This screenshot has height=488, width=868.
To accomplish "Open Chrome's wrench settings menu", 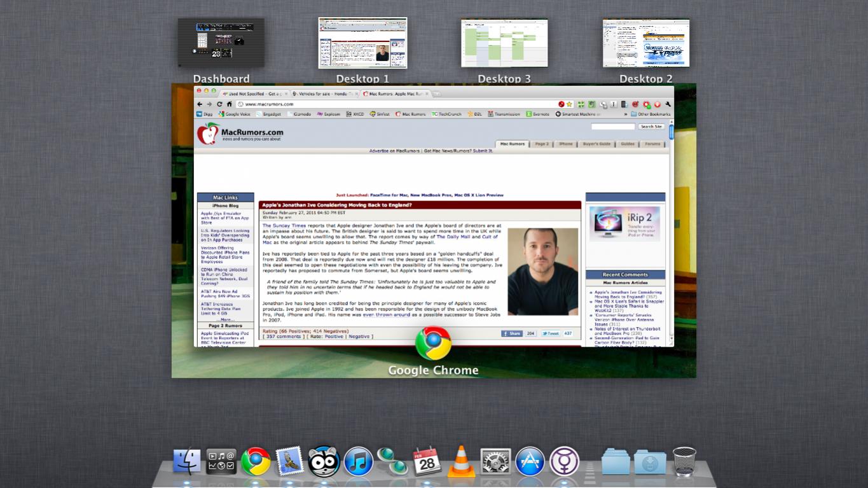I will (x=668, y=104).
